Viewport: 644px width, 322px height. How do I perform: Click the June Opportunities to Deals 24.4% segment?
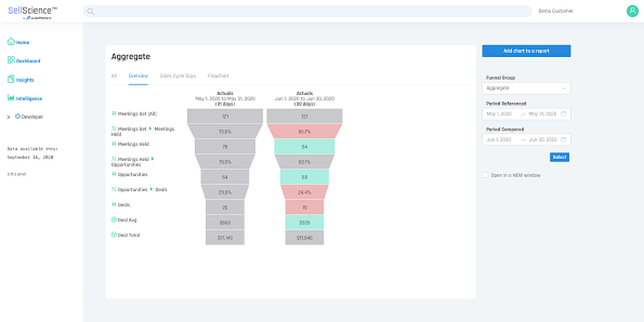tap(305, 192)
